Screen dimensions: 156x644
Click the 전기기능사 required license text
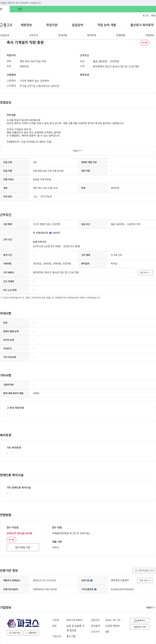coord(46,197)
